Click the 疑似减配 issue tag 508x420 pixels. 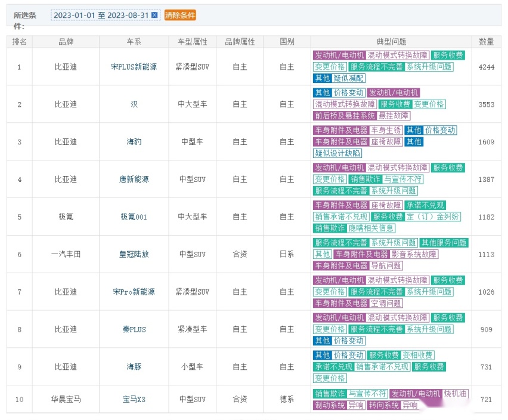348,78
